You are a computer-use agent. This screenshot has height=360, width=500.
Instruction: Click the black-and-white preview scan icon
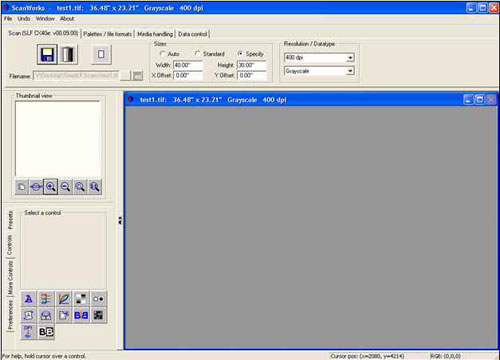click(x=68, y=54)
